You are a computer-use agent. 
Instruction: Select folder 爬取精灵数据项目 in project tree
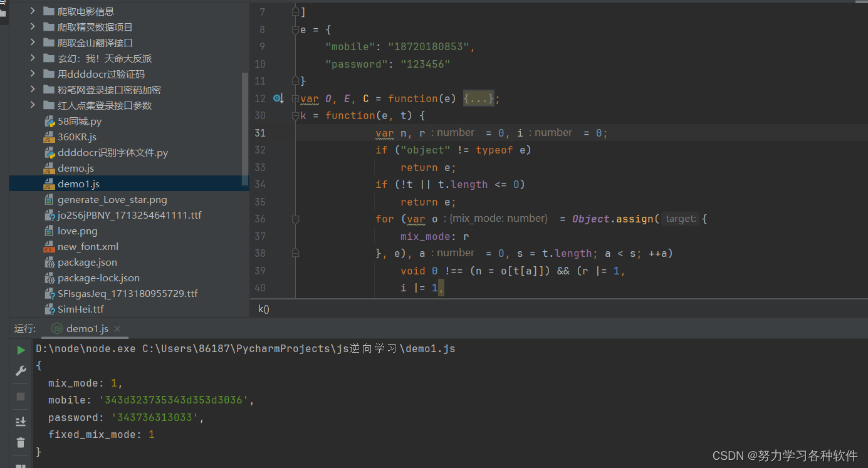coord(95,27)
